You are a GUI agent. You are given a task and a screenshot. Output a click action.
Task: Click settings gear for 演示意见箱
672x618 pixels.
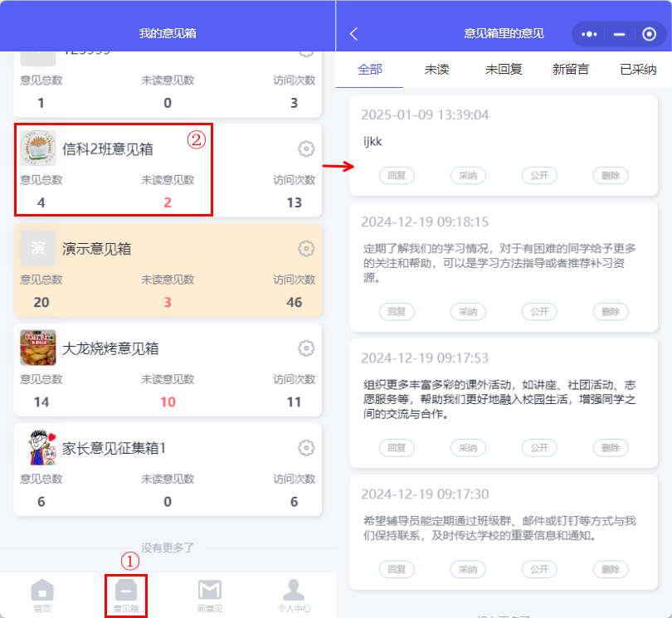tap(306, 248)
